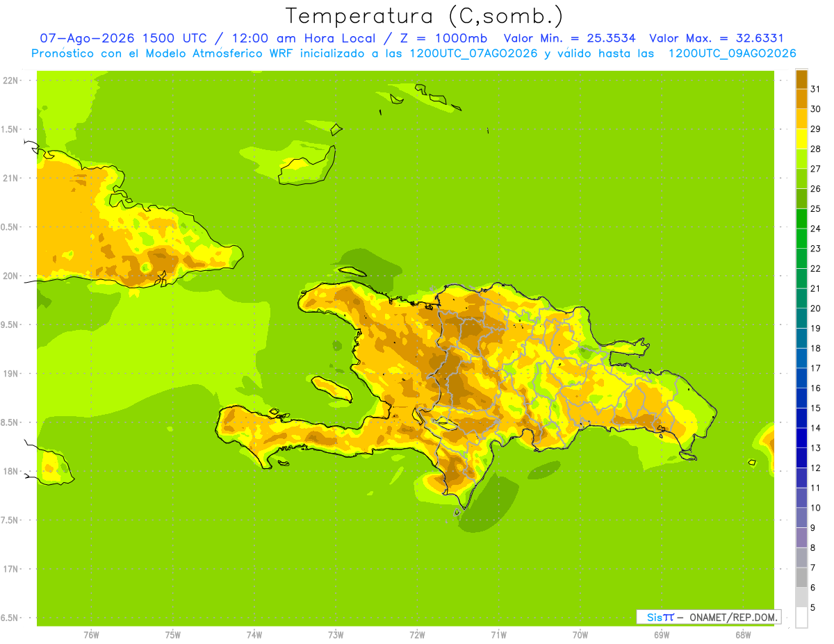Pick the gray legend swatch between 6 and 7

click(x=801, y=577)
